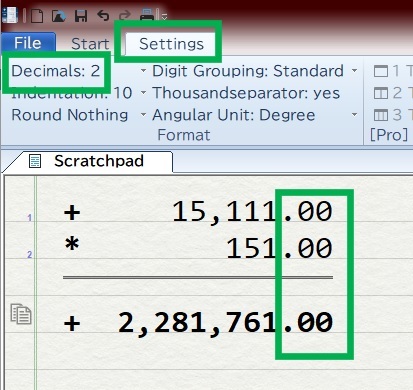
Task: Open the quick access toolbar customize arrow
Action: pyautogui.click(x=164, y=17)
